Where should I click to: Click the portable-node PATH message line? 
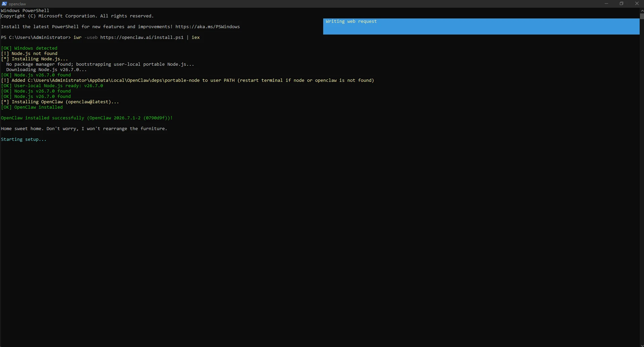point(188,80)
